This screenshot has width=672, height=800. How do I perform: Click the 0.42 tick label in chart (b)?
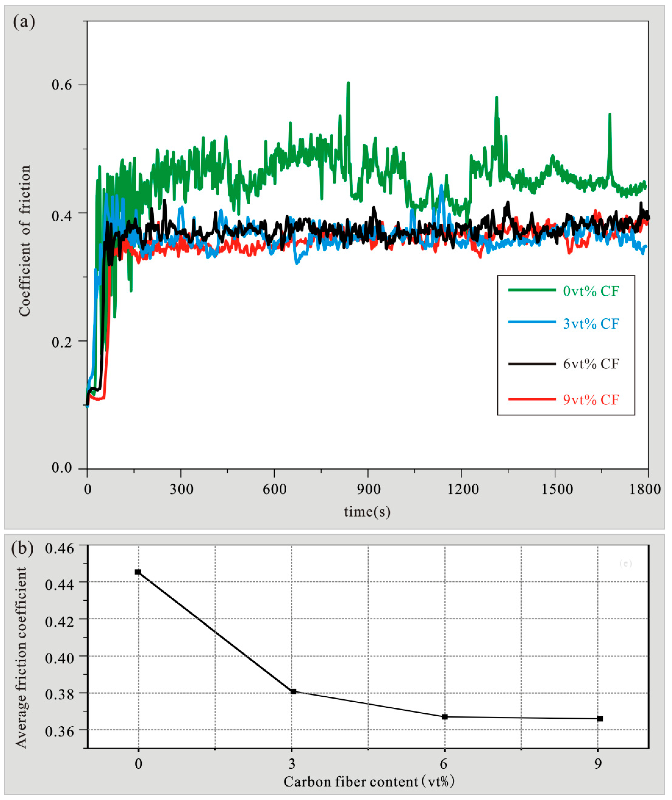coord(59,622)
